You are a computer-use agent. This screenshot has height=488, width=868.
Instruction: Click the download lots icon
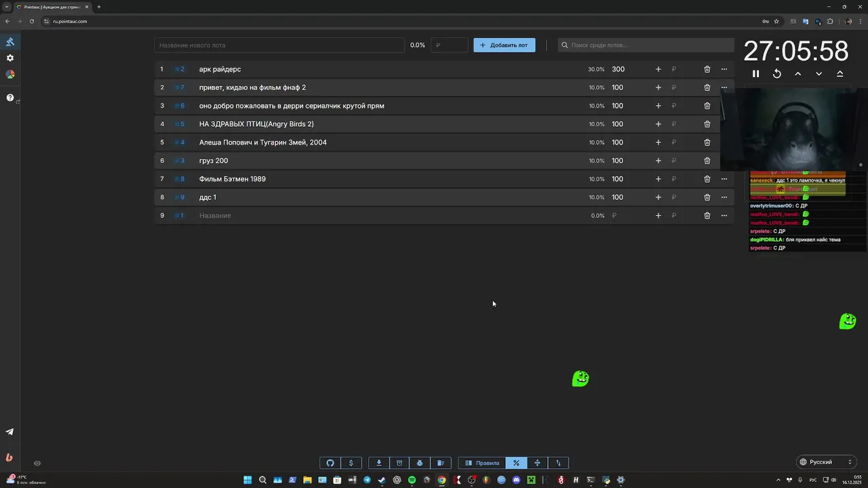pyautogui.click(x=379, y=463)
